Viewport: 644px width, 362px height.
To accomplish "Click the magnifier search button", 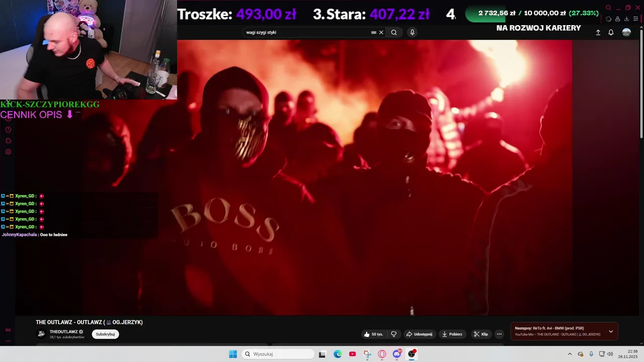I will point(394,32).
